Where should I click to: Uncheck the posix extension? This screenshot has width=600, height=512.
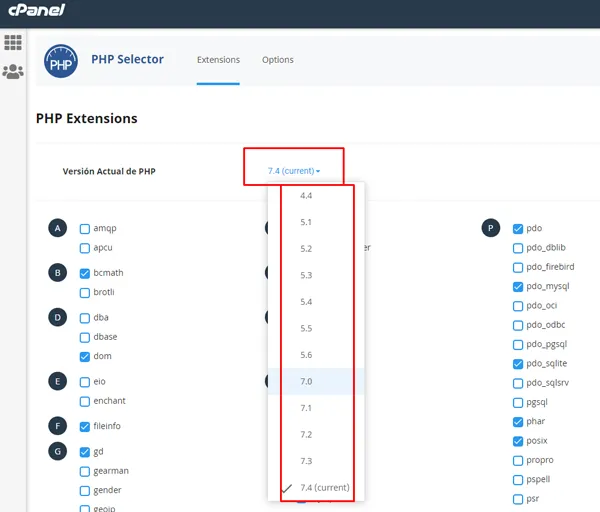(518, 441)
